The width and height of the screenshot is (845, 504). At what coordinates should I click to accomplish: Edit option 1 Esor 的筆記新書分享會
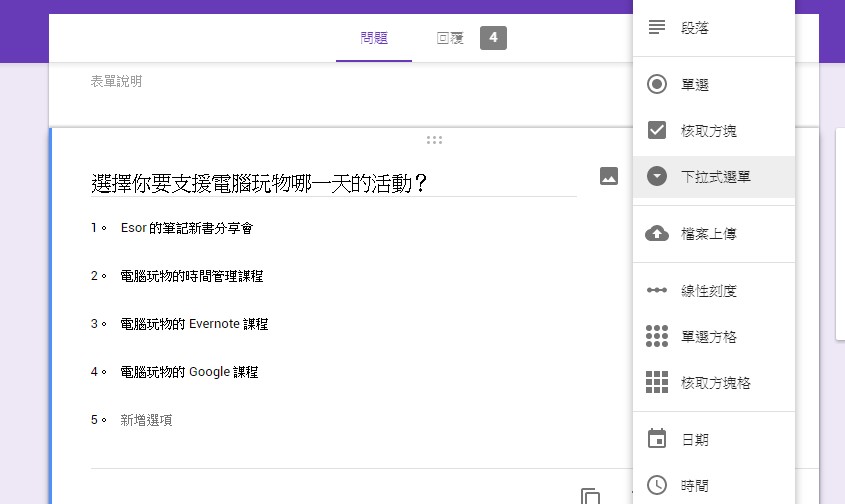click(x=186, y=229)
